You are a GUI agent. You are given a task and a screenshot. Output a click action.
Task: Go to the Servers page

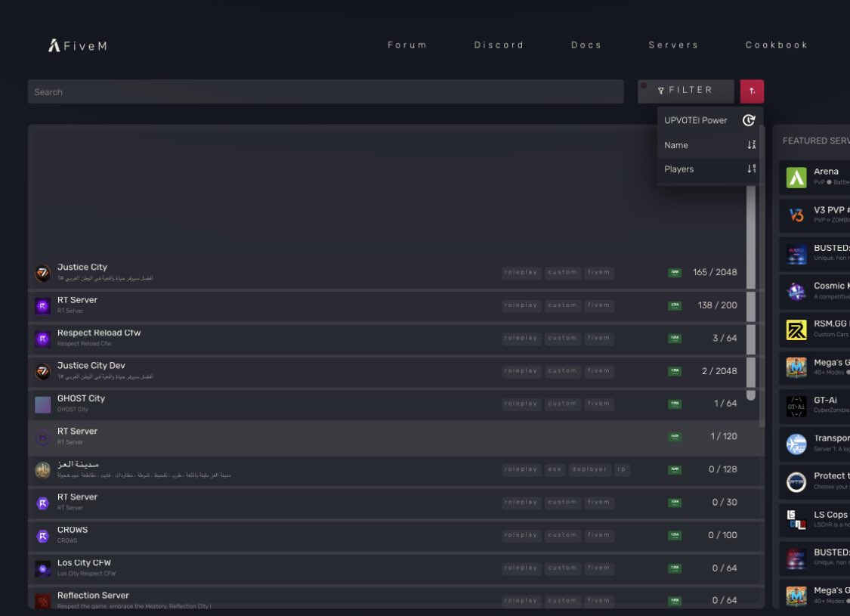pyautogui.click(x=673, y=45)
